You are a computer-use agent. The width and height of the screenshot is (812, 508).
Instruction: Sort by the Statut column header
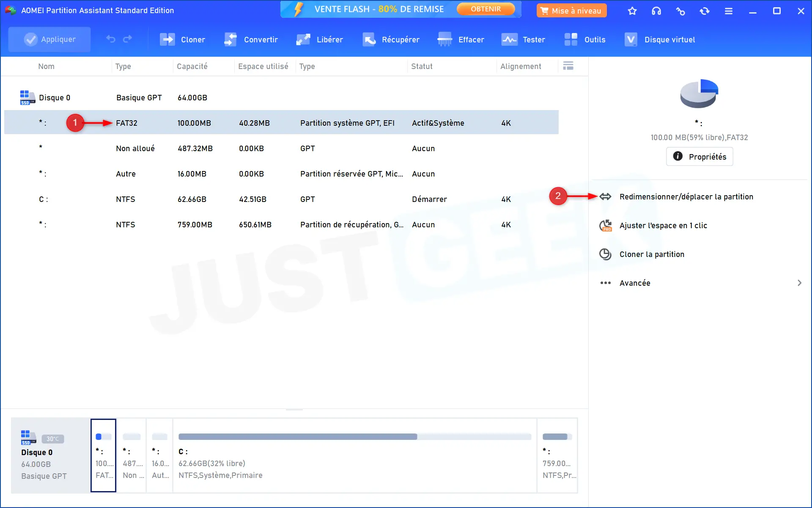pyautogui.click(x=422, y=66)
